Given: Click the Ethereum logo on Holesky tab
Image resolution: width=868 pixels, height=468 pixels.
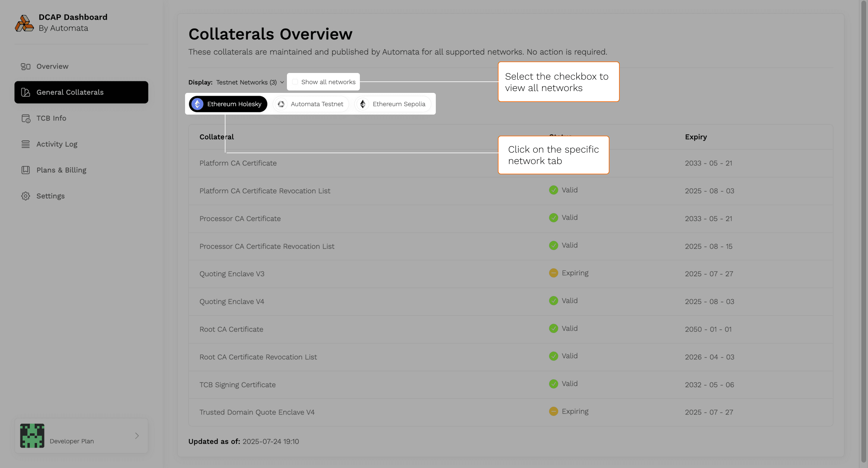Looking at the screenshot, I should pos(197,104).
